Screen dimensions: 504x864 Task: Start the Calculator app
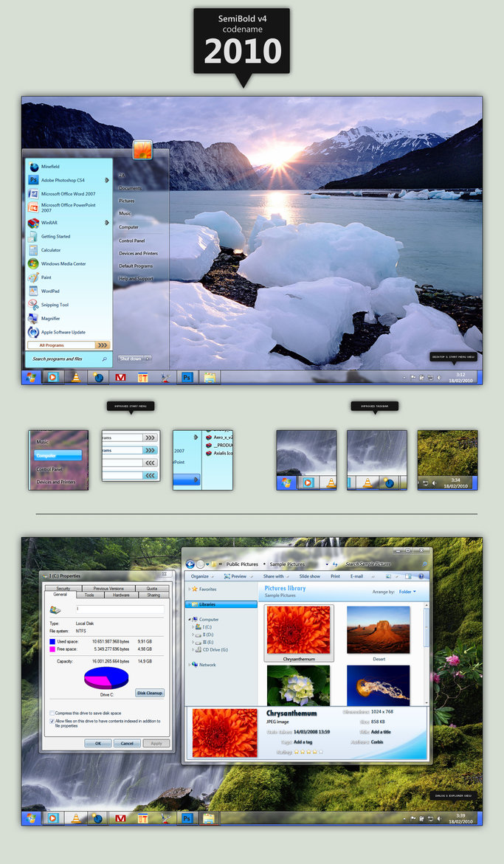coord(51,250)
